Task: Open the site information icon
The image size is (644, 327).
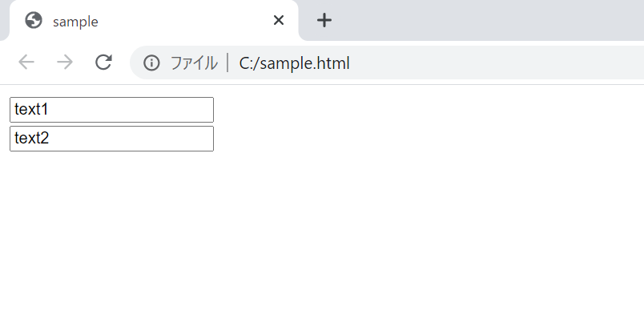Action: [x=151, y=63]
